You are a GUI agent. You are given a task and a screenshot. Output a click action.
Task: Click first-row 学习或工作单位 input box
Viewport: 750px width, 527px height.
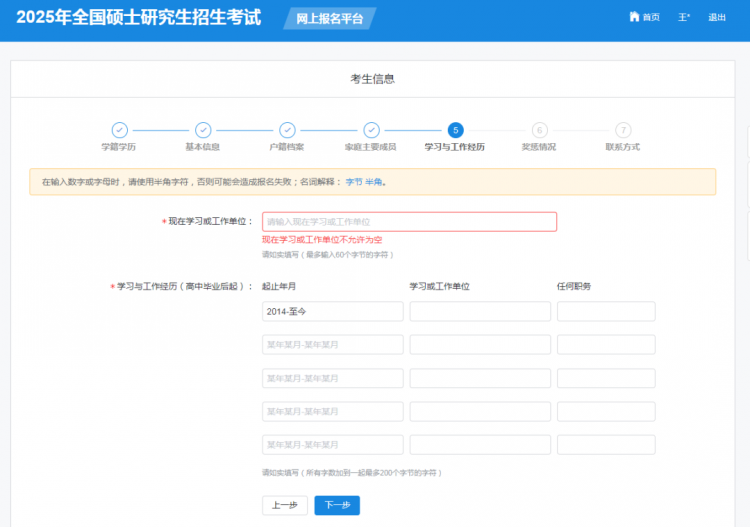point(480,311)
